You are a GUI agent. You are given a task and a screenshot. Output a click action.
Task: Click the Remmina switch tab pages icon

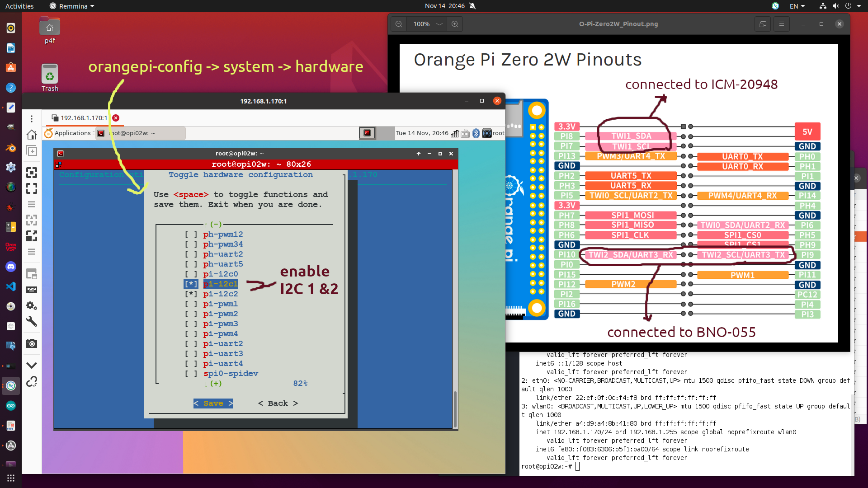(32, 273)
